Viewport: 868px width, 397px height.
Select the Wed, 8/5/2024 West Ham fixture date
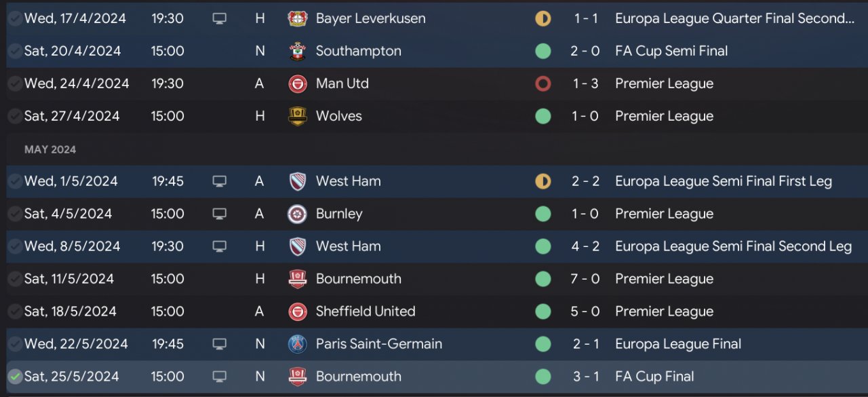(72, 246)
